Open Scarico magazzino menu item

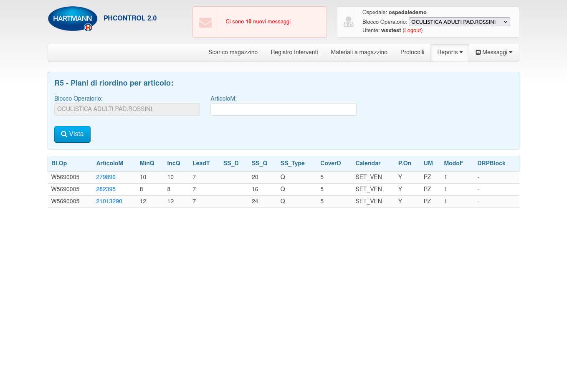(x=233, y=53)
